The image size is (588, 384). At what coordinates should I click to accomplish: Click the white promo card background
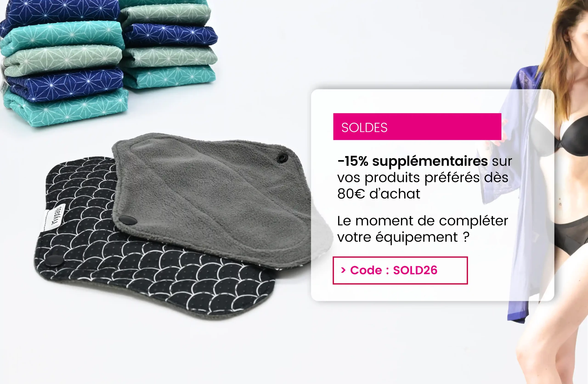click(432, 195)
